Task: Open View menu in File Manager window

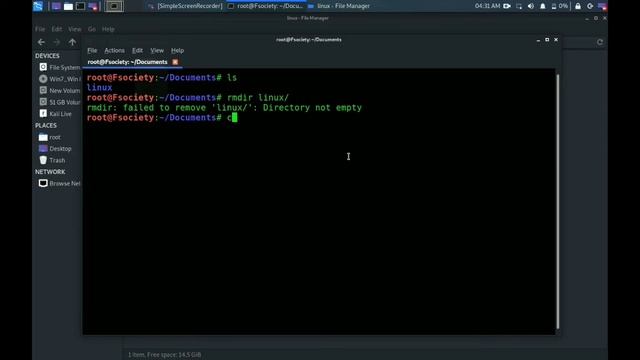Action: (75, 29)
